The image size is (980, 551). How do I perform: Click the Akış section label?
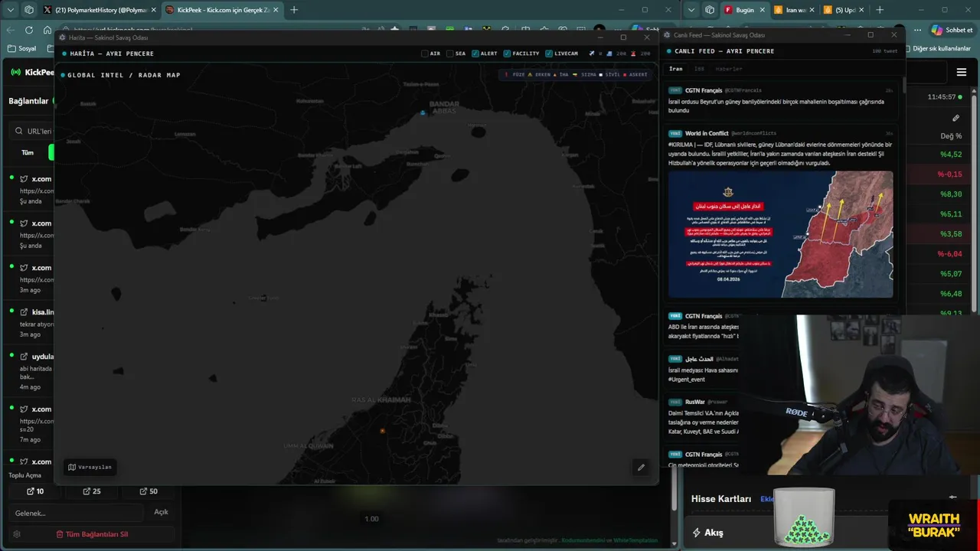click(714, 533)
